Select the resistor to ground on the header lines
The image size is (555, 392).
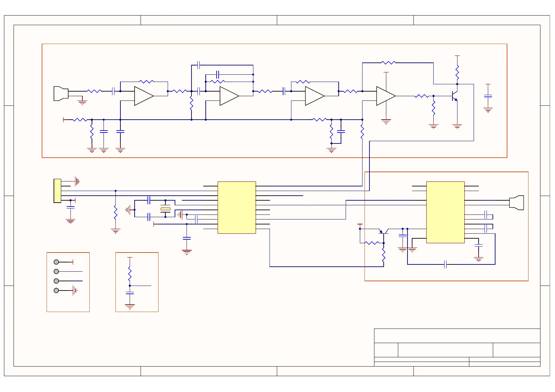[x=115, y=212]
